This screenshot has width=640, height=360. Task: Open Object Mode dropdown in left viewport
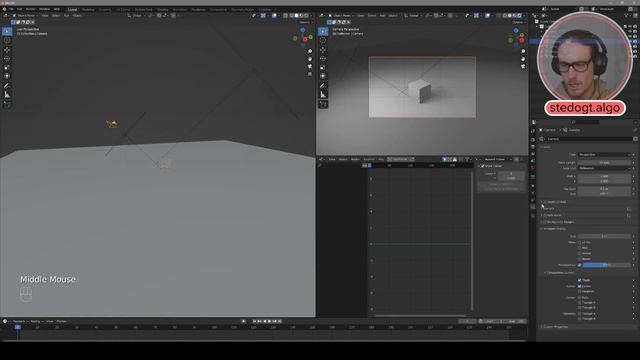[x=26, y=16]
